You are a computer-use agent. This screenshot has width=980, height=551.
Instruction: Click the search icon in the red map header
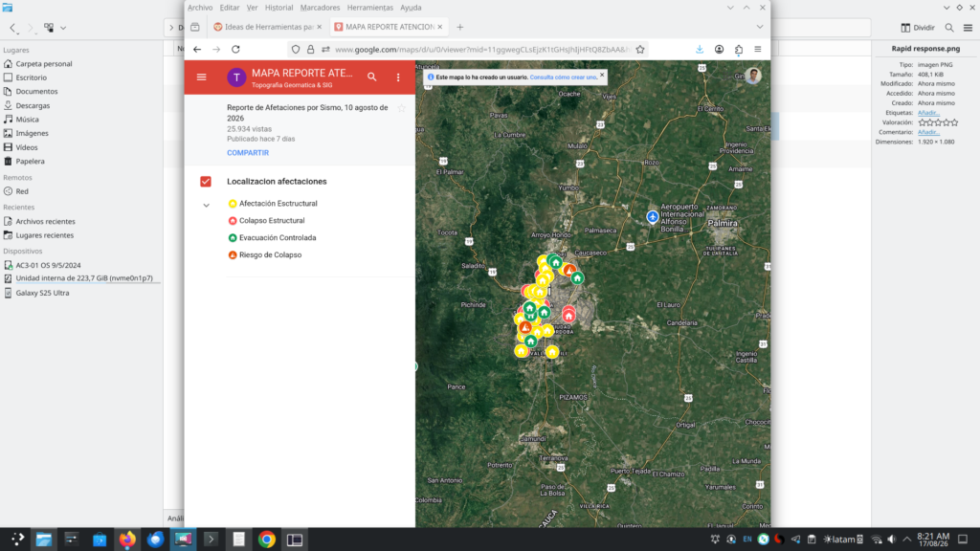pos(372,77)
